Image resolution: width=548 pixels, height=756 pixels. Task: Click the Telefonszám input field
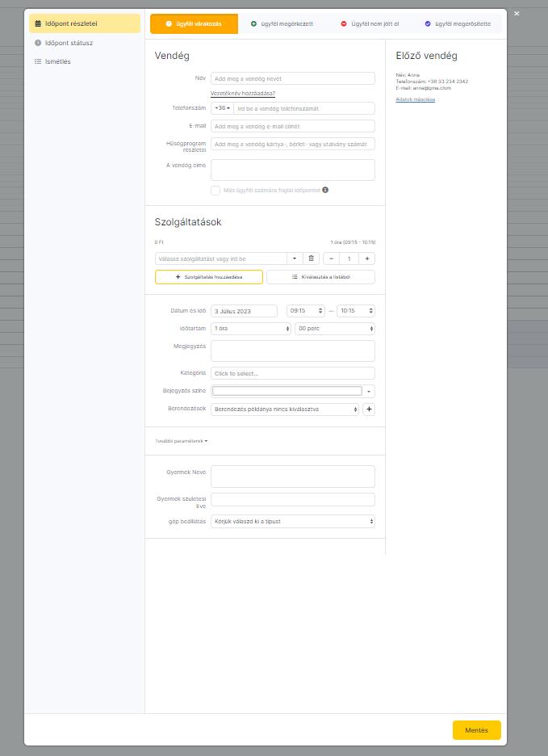pyautogui.click(x=304, y=108)
